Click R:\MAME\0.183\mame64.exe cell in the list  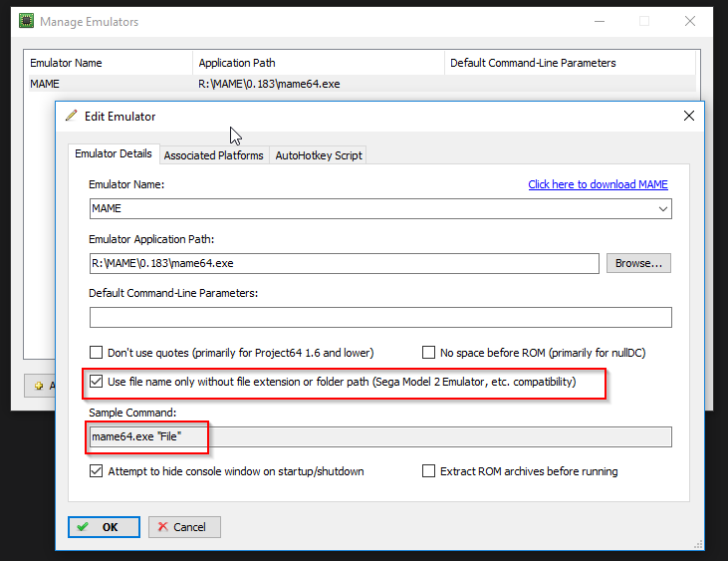coord(269,84)
